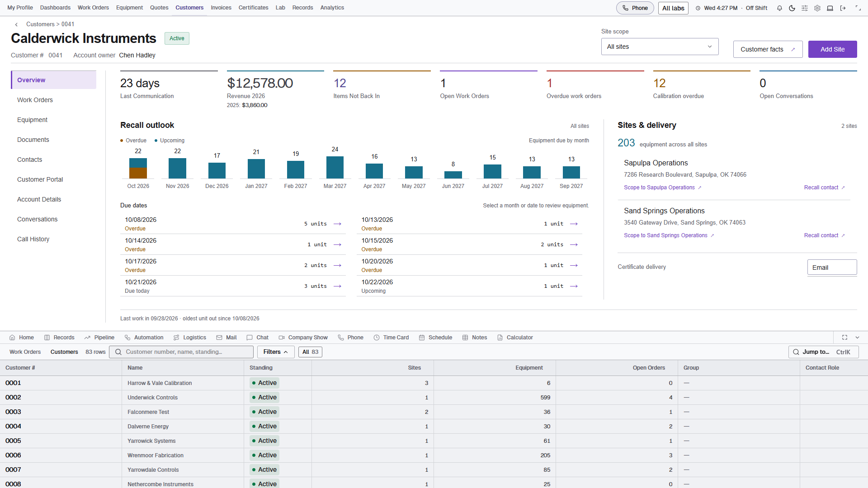
Task: Open Time Card in the bottom toolbar
Action: point(391,338)
